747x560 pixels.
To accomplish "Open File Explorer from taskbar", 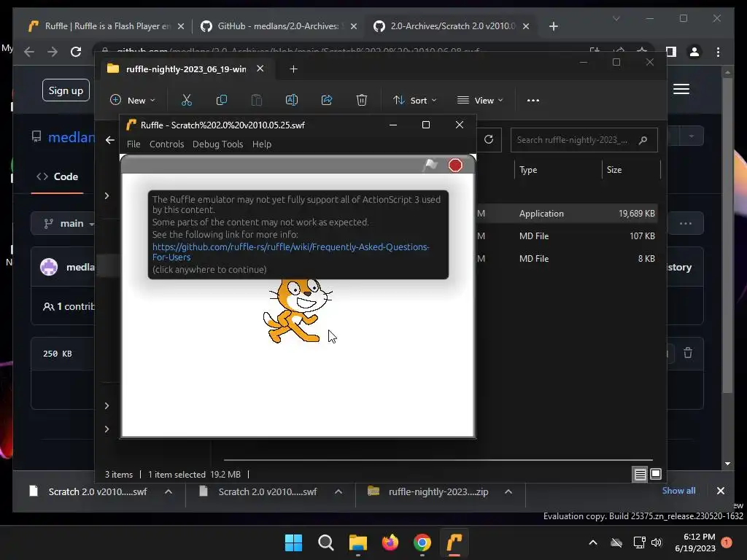I will (357, 542).
